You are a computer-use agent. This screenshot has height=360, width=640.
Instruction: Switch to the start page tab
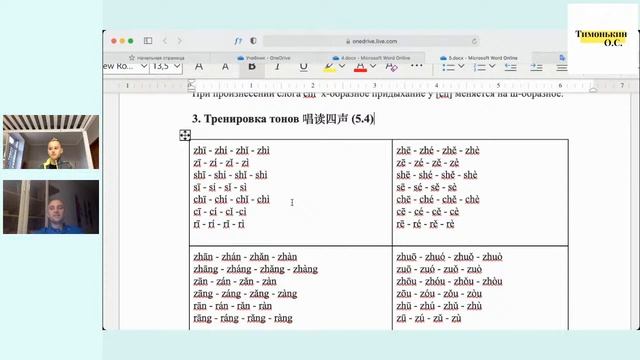pos(157,58)
